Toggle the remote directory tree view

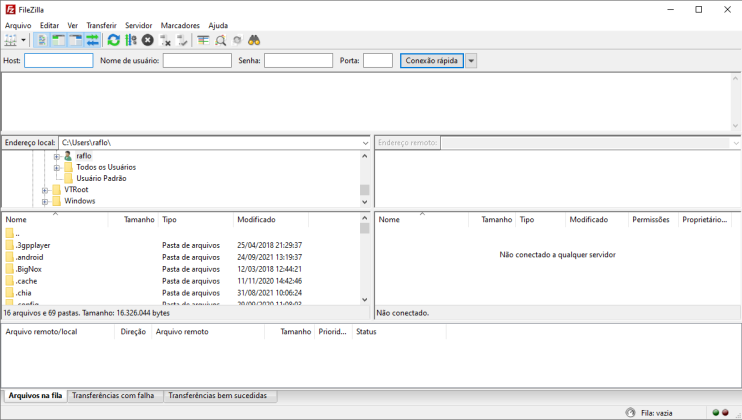[75, 41]
